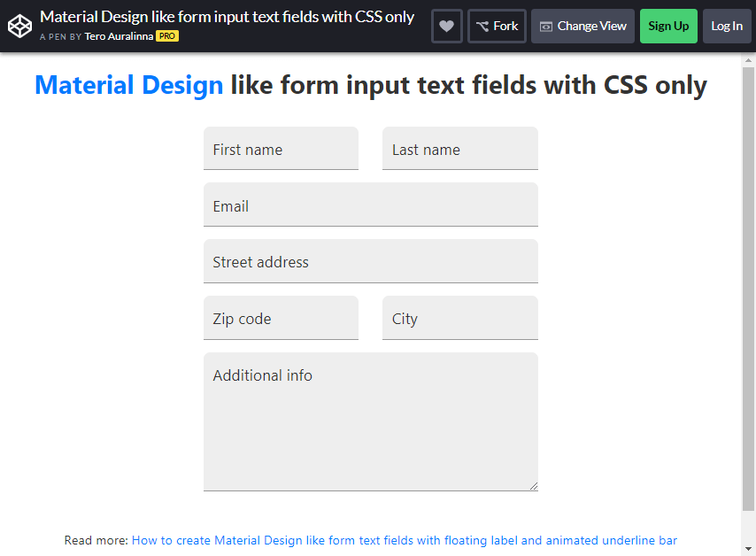756x556 pixels.
Task: Select the Street address field
Action: [370, 261]
